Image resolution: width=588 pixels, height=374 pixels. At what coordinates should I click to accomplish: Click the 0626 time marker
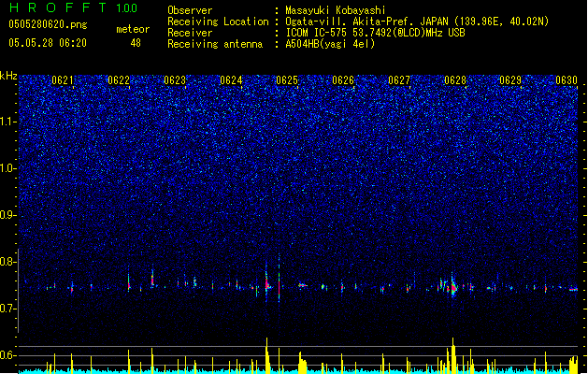click(343, 80)
